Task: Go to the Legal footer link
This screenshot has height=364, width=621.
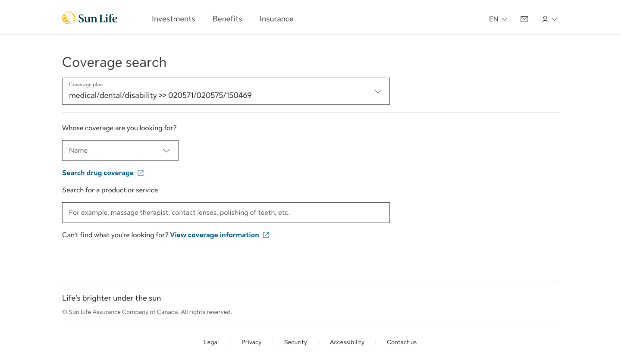Action: tap(211, 342)
